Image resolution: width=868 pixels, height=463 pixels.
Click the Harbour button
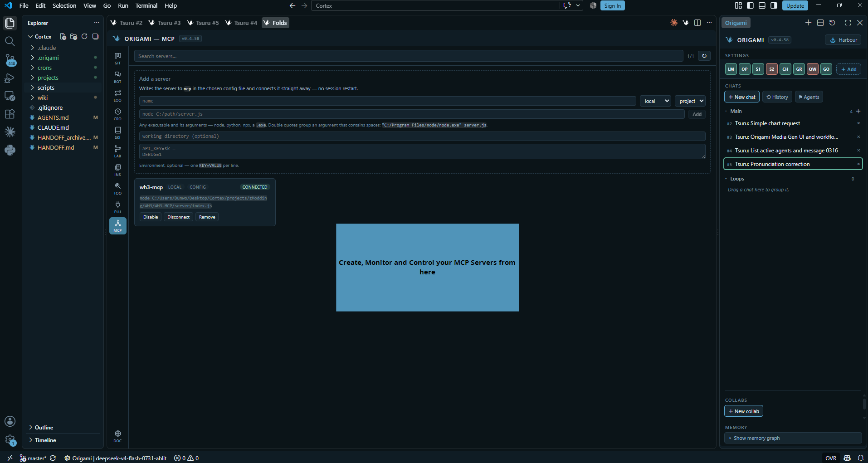pyautogui.click(x=843, y=40)
